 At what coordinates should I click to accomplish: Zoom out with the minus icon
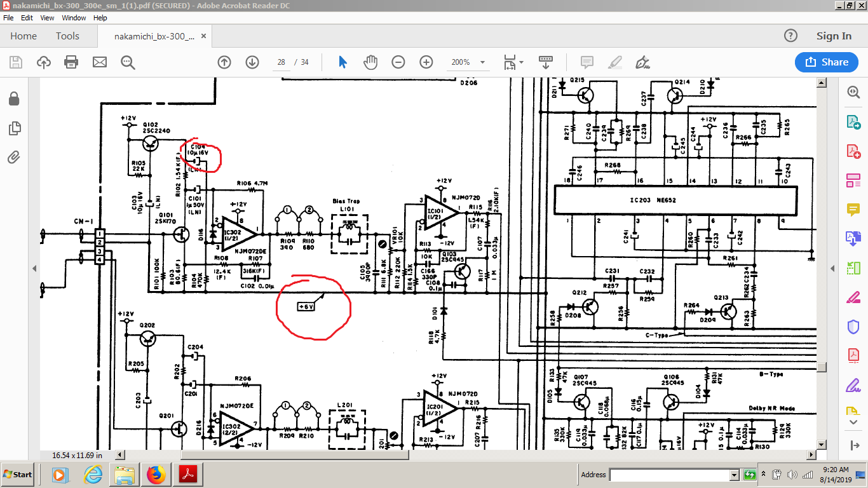point(398,62)
